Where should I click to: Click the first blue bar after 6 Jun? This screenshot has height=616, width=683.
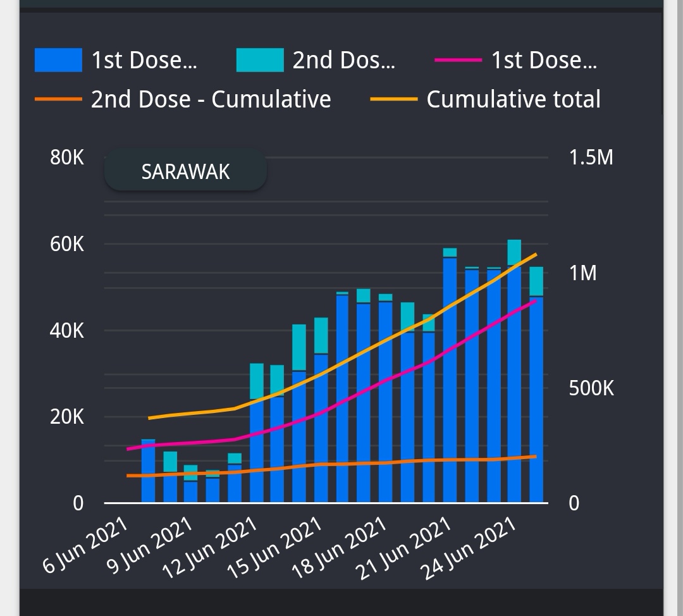(149, 471)
